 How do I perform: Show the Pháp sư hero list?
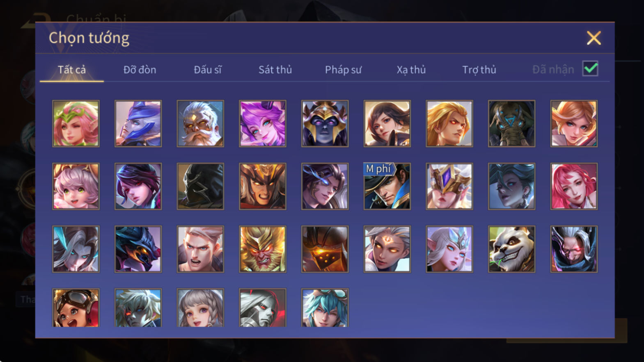coord(343,70)
